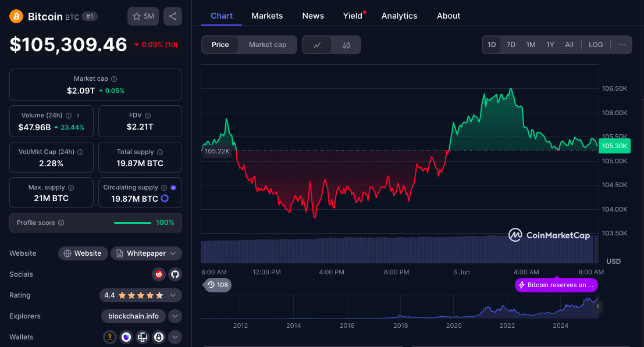Screen dimensions: 644x347
Task: Show Volume (24h) info icon
Action: pos(69,116)
